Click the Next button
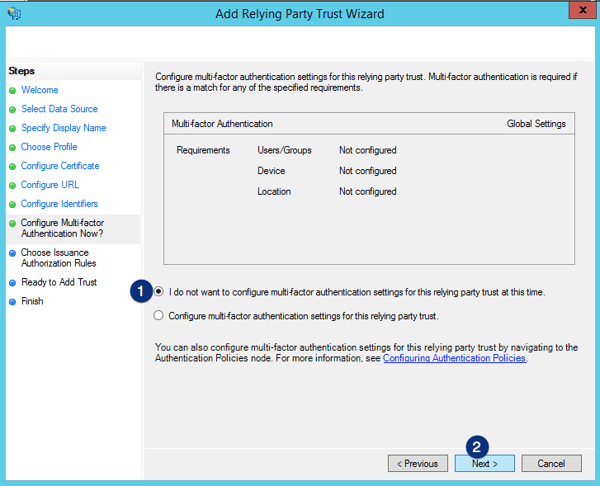Viewport: 600px width, 486px height. (484, 463)
